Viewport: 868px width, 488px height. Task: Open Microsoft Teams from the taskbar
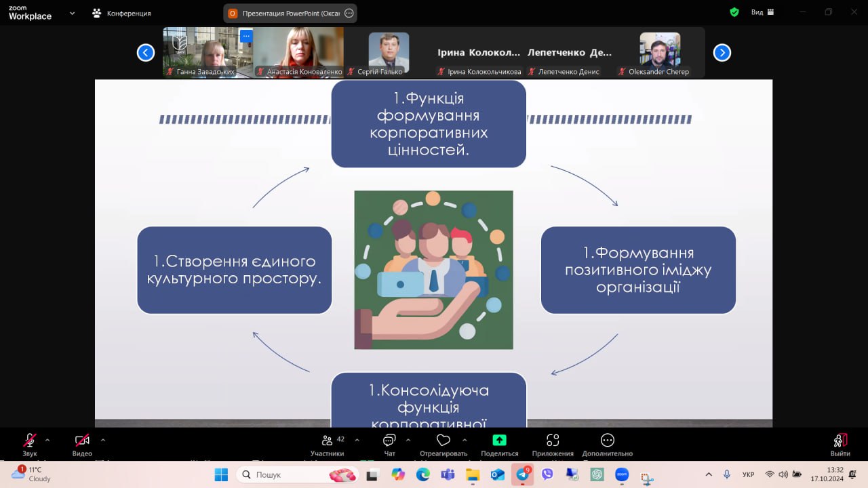[448, 474]
